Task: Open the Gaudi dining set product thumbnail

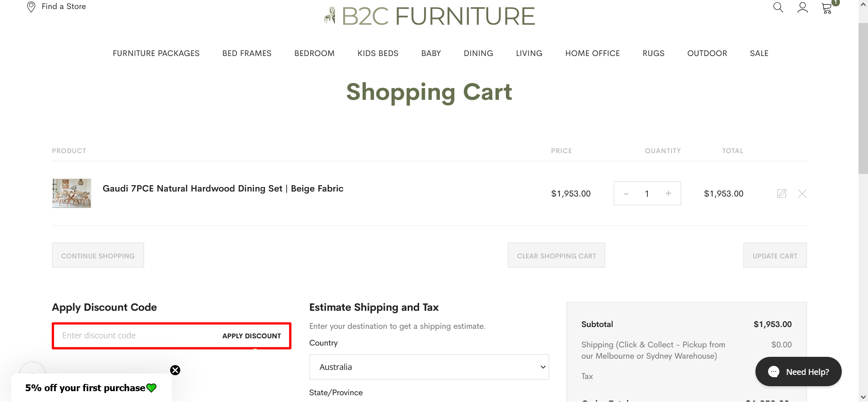Action: pos(71,193)
